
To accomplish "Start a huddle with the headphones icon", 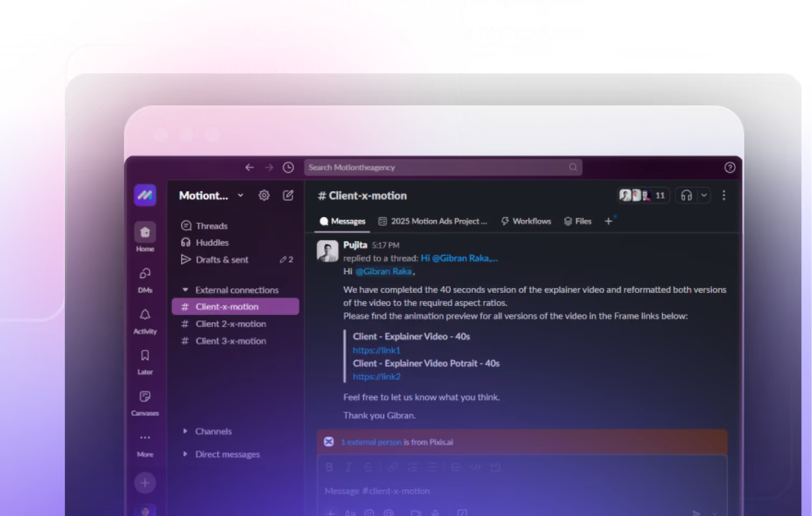I will click(686, 196).
